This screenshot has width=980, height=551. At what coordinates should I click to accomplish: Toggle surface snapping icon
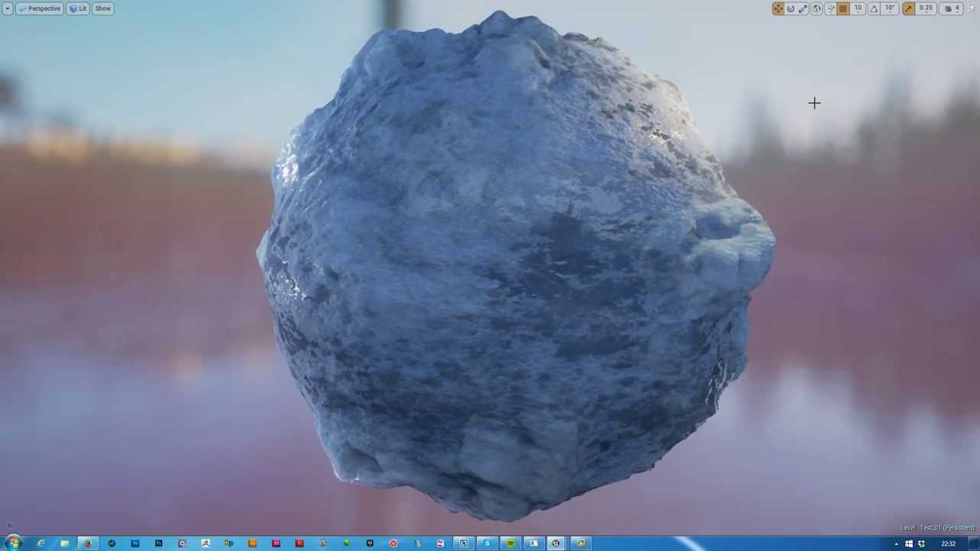[831, 8]
